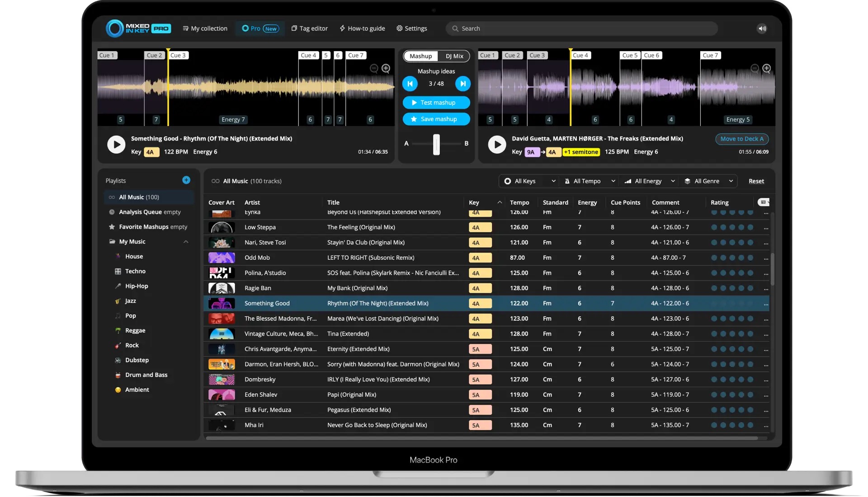The height and width of the screenshot is (497, 868).
Task: Open the Tag editor tab
Action: (x=310, y=28)
